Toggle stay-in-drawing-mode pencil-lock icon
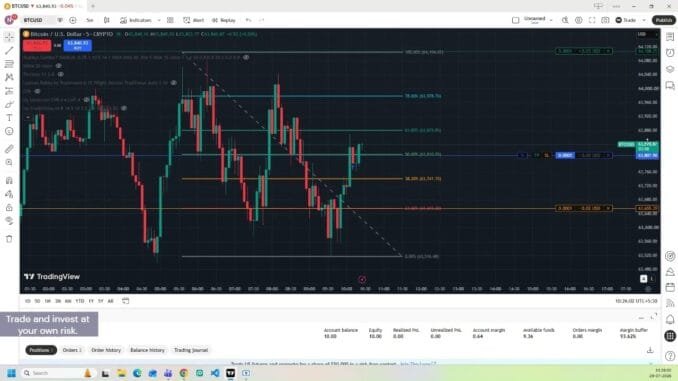678x381 pixels. (9, 194)
